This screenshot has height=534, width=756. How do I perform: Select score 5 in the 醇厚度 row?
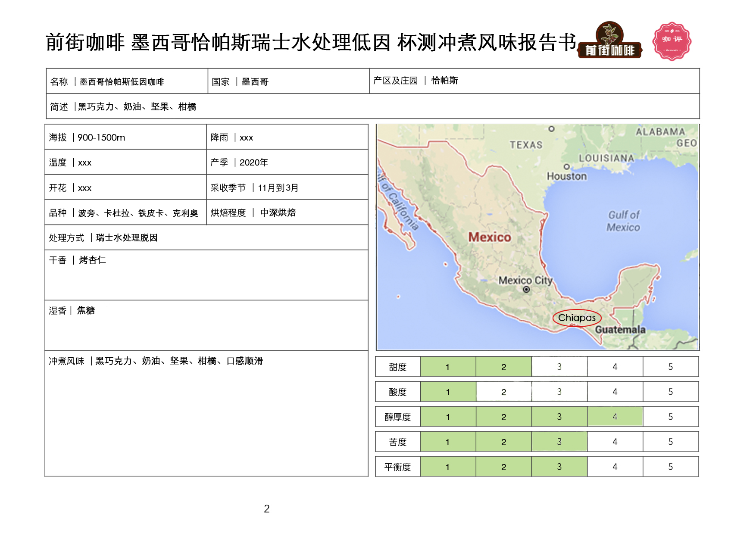click(x=671, y=417)
